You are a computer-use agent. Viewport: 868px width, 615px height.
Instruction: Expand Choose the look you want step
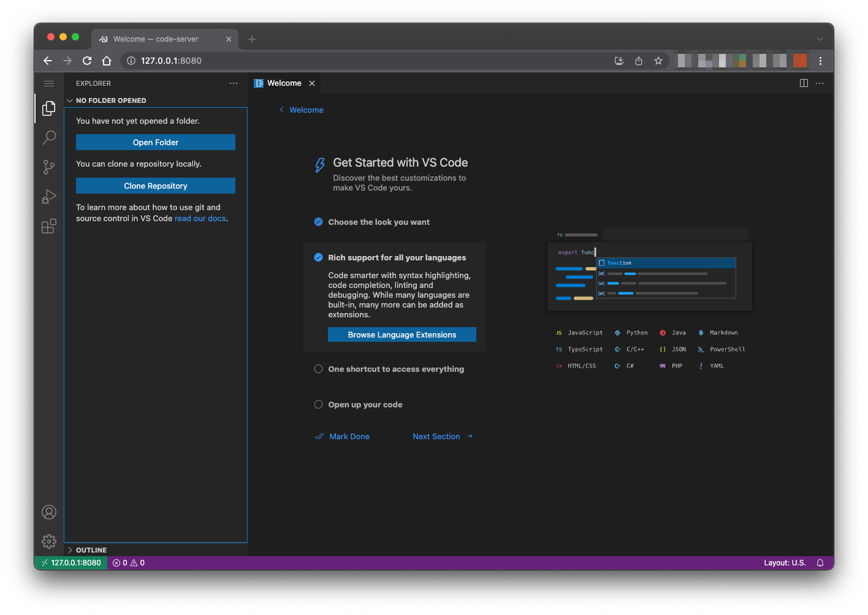click(379, 222)
